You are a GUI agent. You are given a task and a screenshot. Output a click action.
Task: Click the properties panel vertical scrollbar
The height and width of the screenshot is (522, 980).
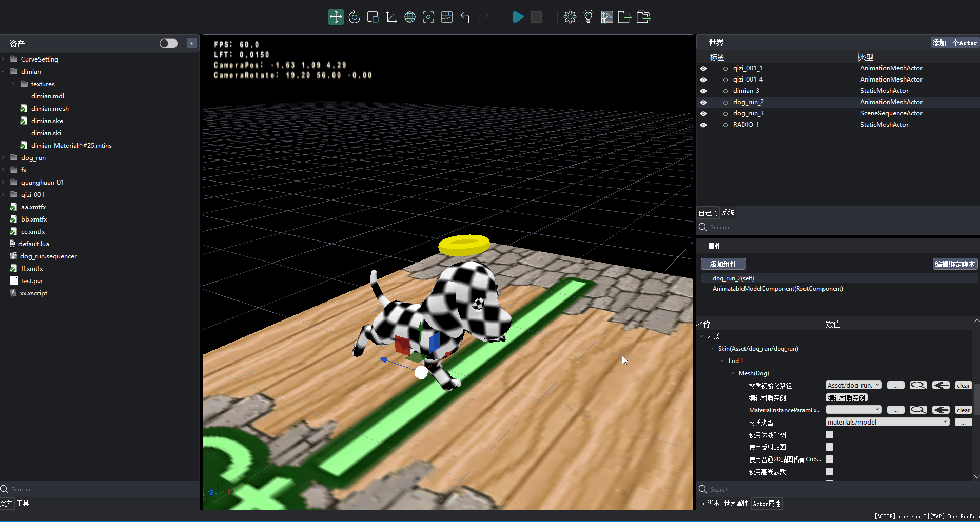976,399
